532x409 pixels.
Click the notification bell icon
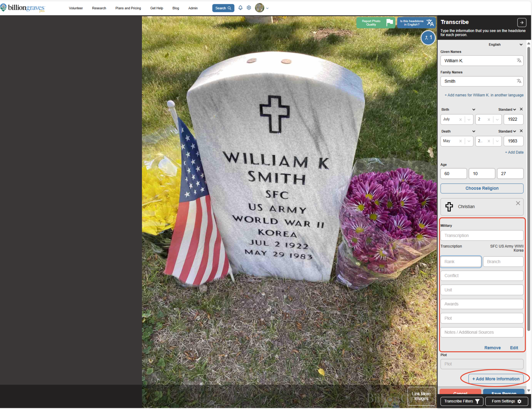(240, 8)
